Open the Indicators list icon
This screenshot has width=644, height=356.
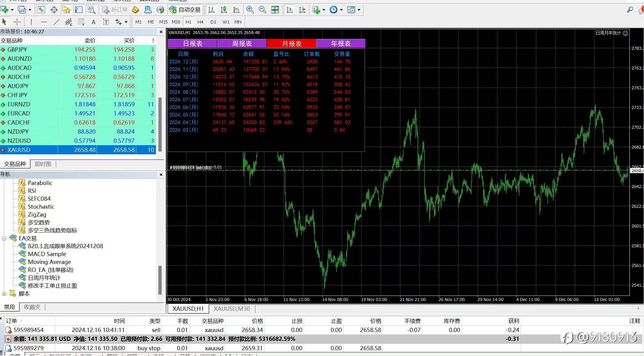click(316, 10)
